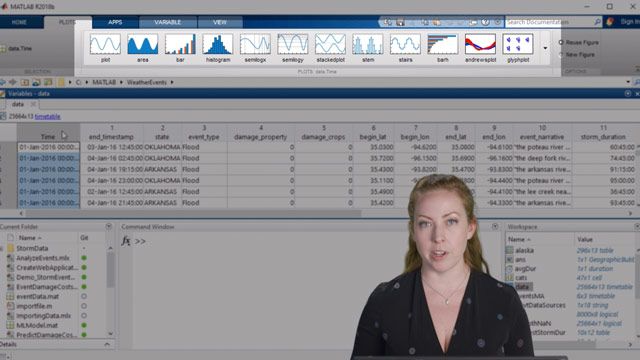Expand the plots gallery dropdown arrow

[x=545, y=48]
